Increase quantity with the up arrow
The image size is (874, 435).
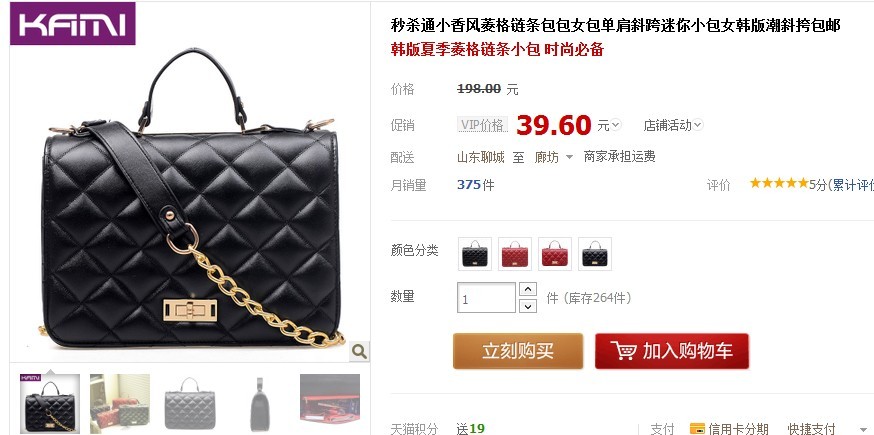click(x=527, y=289)
